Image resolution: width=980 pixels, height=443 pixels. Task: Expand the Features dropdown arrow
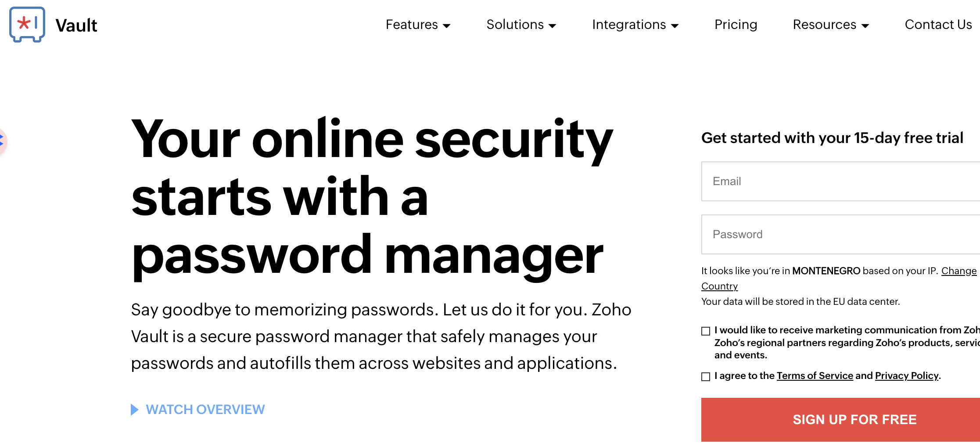coord(447,26)
